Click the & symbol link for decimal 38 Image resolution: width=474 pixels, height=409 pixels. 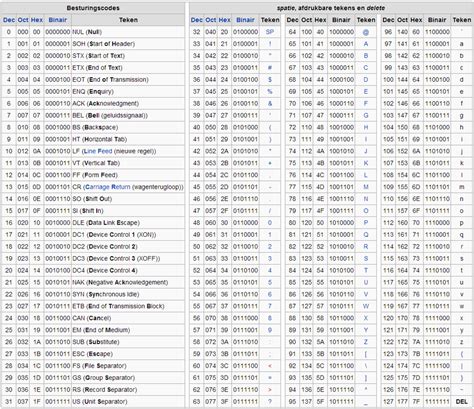270,104
